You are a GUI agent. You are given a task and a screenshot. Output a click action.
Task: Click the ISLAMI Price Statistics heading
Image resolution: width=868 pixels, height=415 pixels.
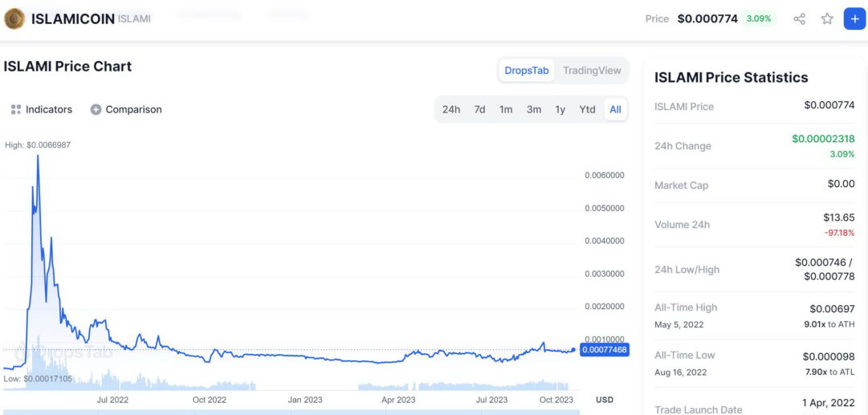[x=731, y=78]
